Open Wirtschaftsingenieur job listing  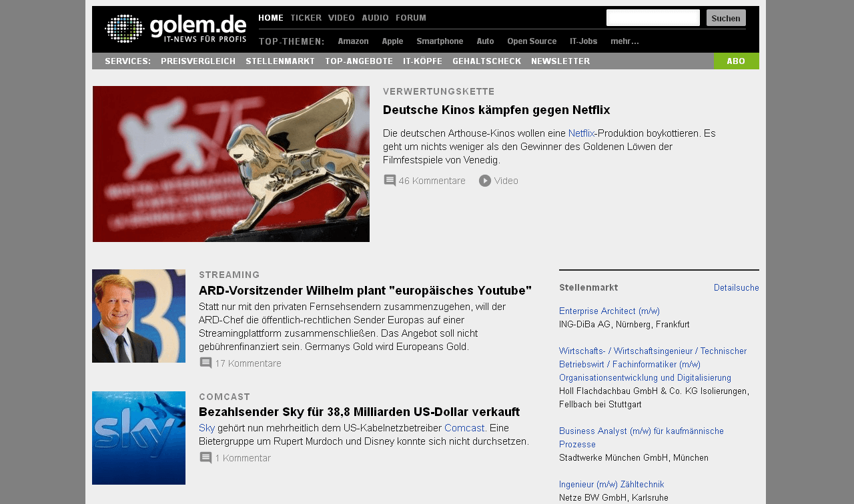coord(653,364)
